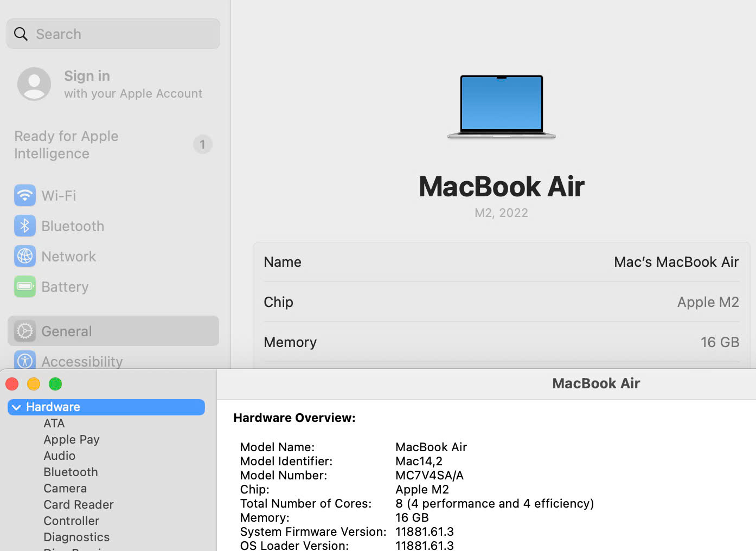Collapse the Hardware tree section
The width and height of the screenshot is (756, 551).
(16, 407)
